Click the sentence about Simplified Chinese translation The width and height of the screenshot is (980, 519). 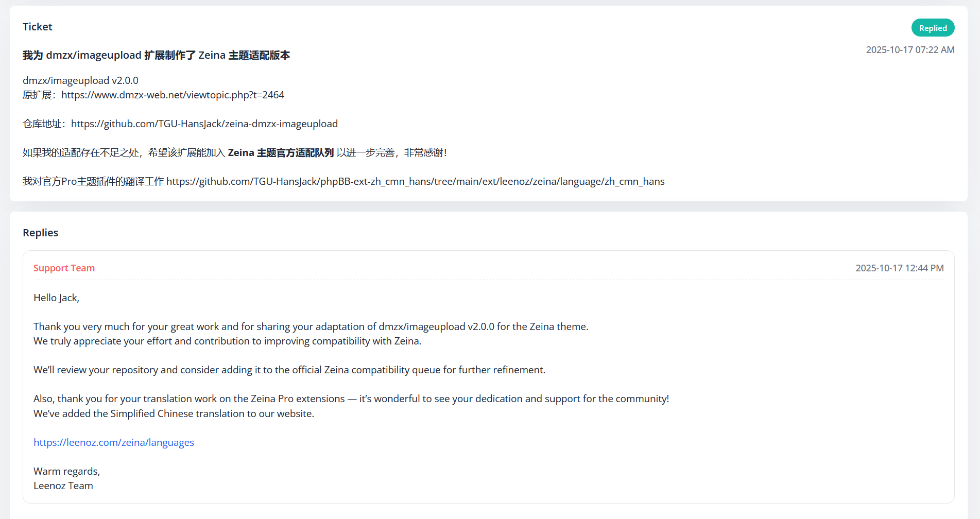174,413
